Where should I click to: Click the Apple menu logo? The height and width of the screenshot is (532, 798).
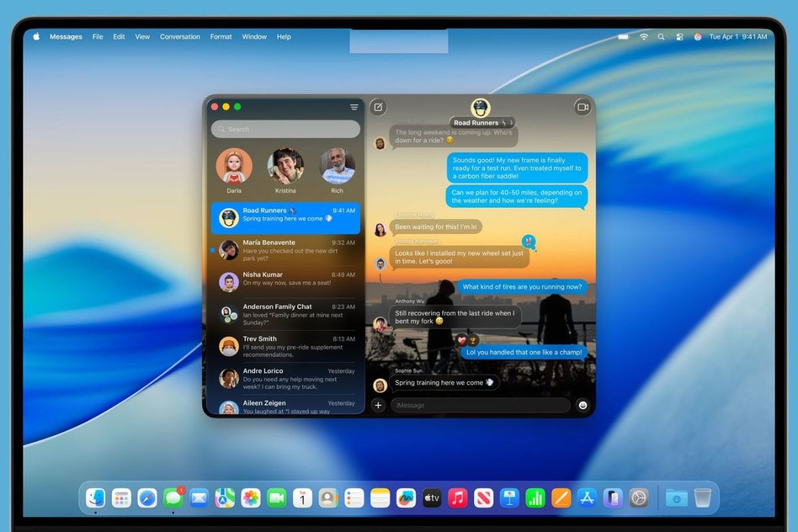[x=37, y=37]
